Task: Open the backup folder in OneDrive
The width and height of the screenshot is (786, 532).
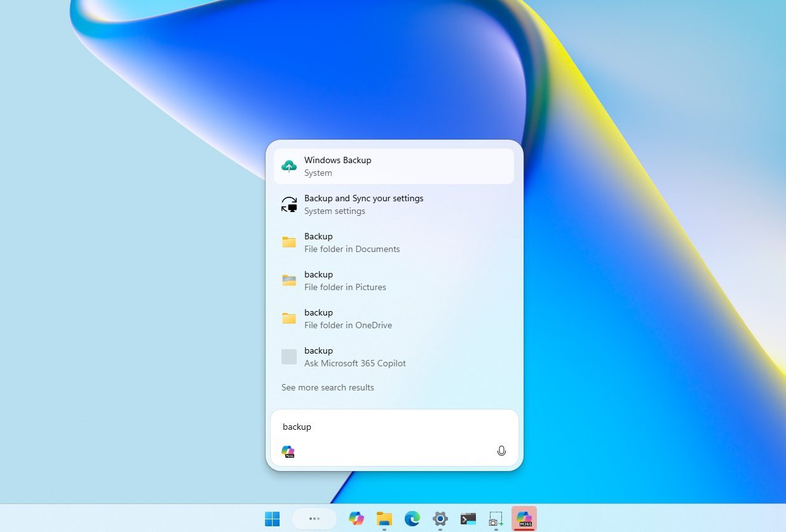Action: [x=394, y=318]
